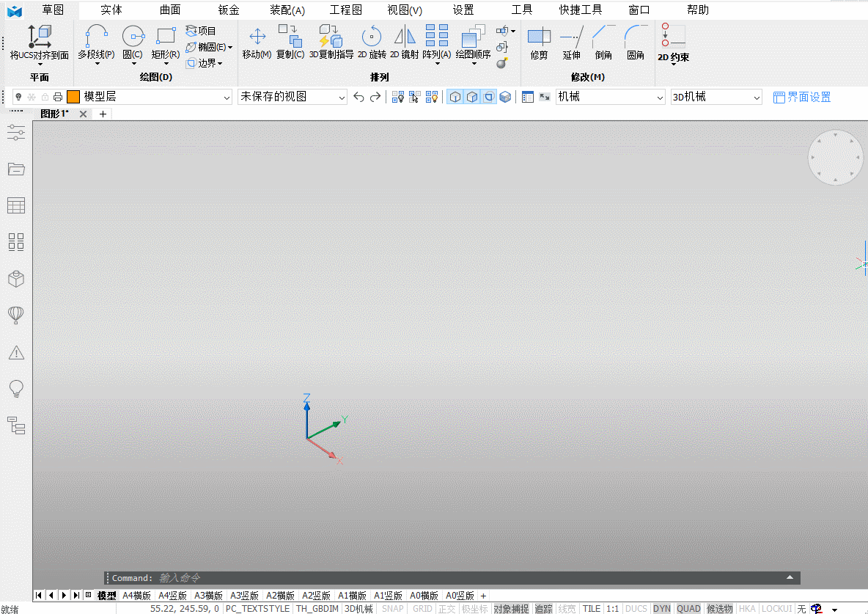The width and height of the screenshot is (868, 614).
Task: Expand the Polyline tool arrow
Action: pyautogui.click(x=97, y=64)
